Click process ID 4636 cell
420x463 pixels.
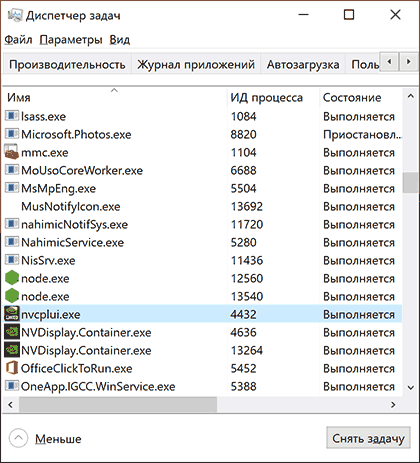pos(244,332)
